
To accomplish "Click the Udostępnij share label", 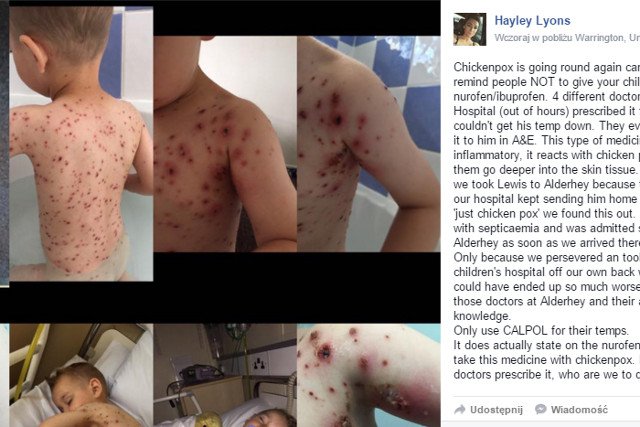I will coord(496,409).
